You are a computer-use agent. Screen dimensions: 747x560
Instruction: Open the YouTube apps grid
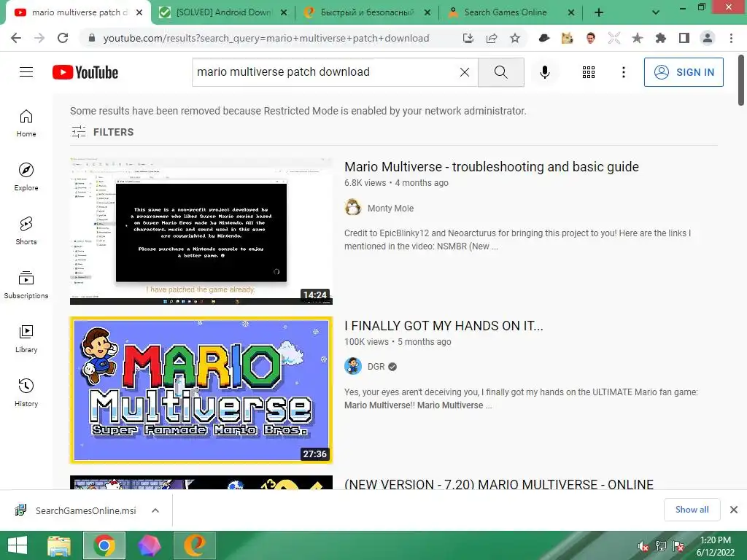click(x=589, y=72)
